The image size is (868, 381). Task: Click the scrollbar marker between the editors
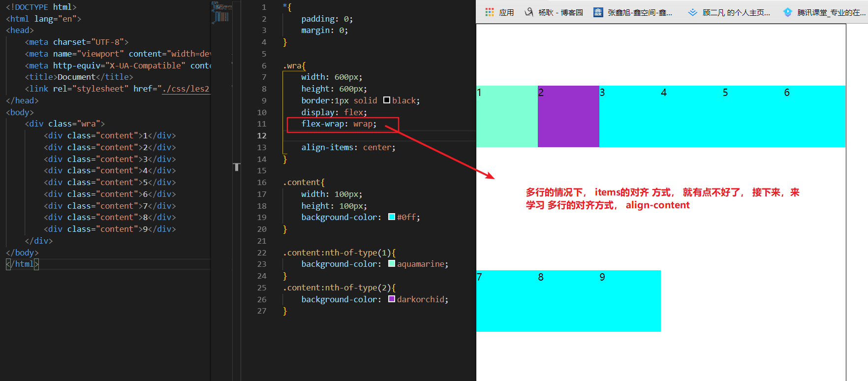point(237,167)
